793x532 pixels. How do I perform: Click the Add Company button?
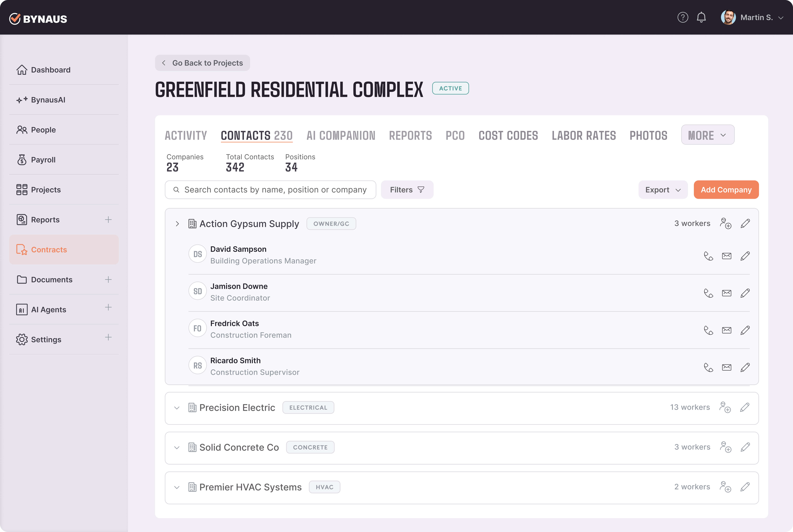click(x=726, y=190)
